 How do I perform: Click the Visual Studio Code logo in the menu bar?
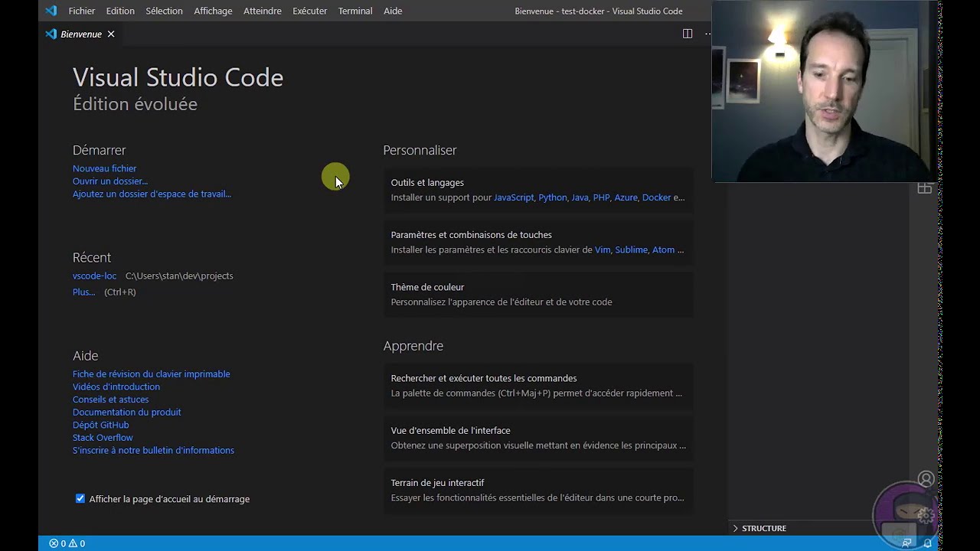click(x=51, y=11)
